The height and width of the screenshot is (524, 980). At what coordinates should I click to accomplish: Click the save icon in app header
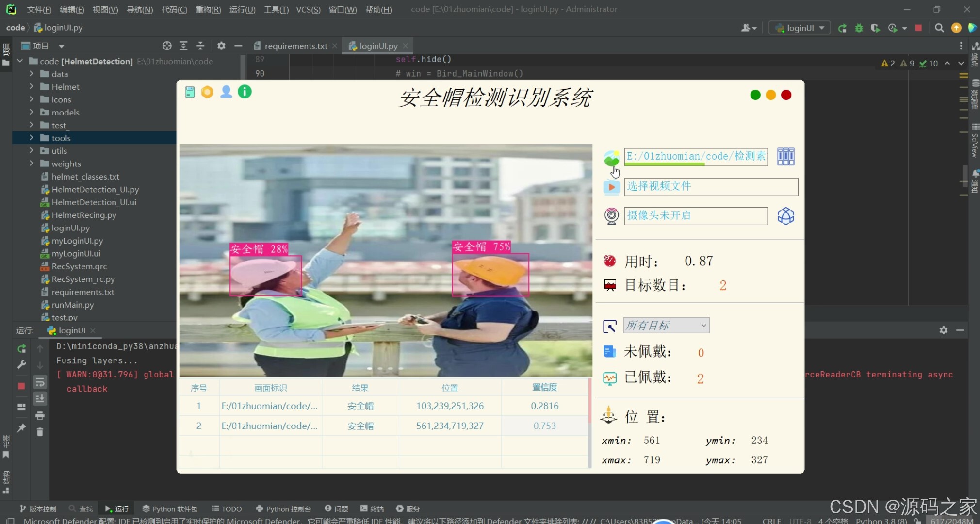(x=190, y=92)
